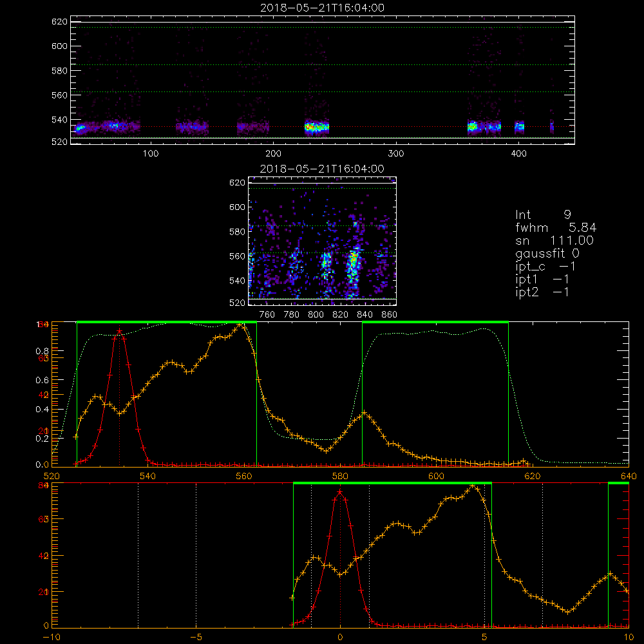Click the '640' x-axis label of the profile plot
The width and height of the screenshot is (644, 644).
tap(629, 476)
